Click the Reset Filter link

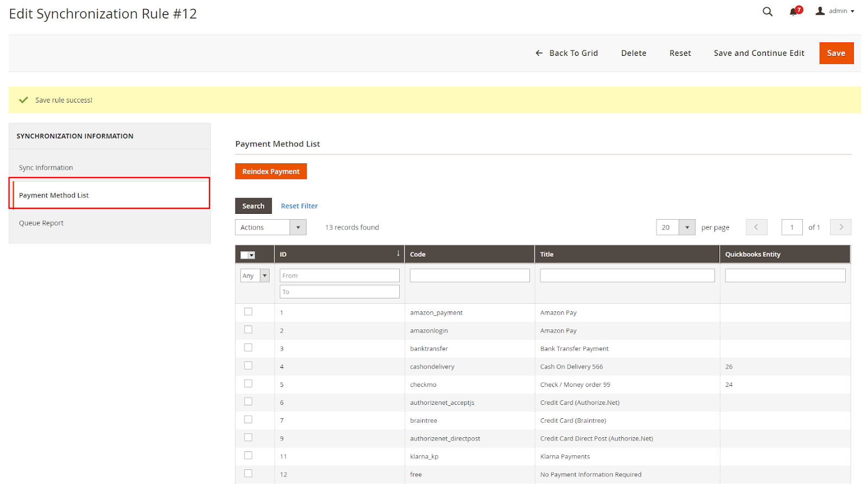[x=299, y=206]
